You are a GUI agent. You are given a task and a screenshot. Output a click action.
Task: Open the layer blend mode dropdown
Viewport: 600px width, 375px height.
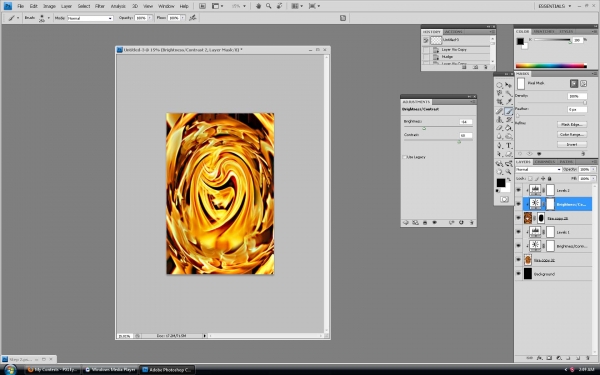tap(538, 169)
